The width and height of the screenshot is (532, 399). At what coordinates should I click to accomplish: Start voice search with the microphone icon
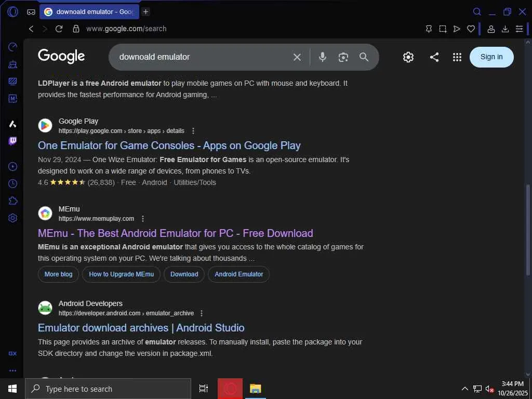pos(323,57)
